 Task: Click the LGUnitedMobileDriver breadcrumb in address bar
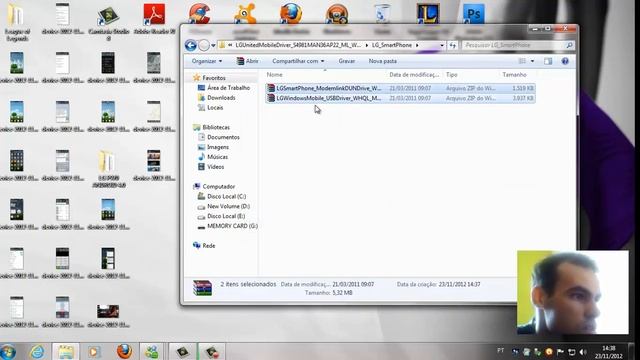298,45
